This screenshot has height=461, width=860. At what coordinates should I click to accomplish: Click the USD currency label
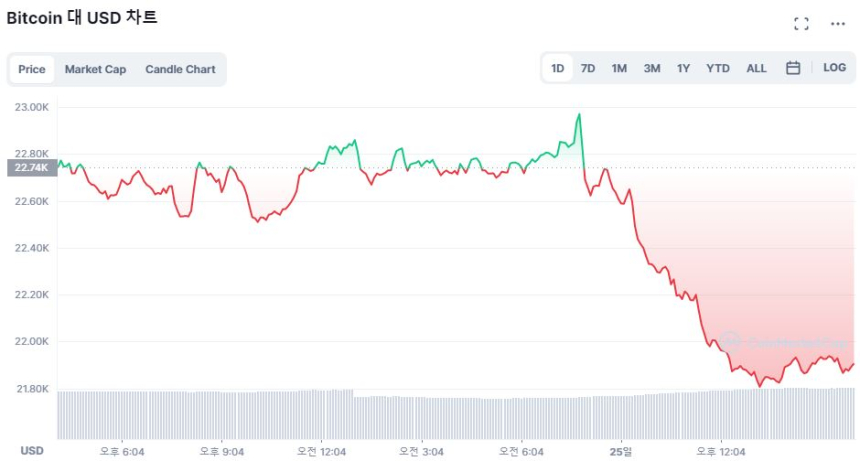[32, 451]
